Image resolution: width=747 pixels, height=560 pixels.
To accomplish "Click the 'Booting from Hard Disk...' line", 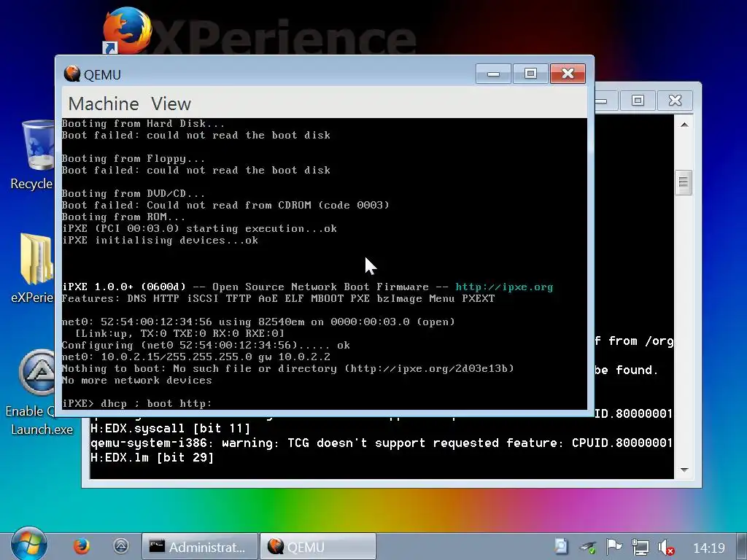I will (143, 124).
